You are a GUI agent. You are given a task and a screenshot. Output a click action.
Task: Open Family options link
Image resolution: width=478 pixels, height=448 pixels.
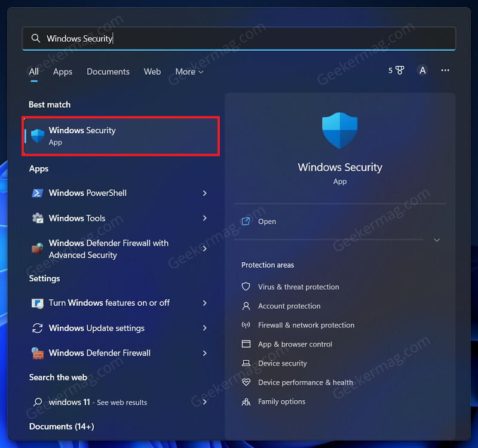pyautogui.click(x=281, y=401)
